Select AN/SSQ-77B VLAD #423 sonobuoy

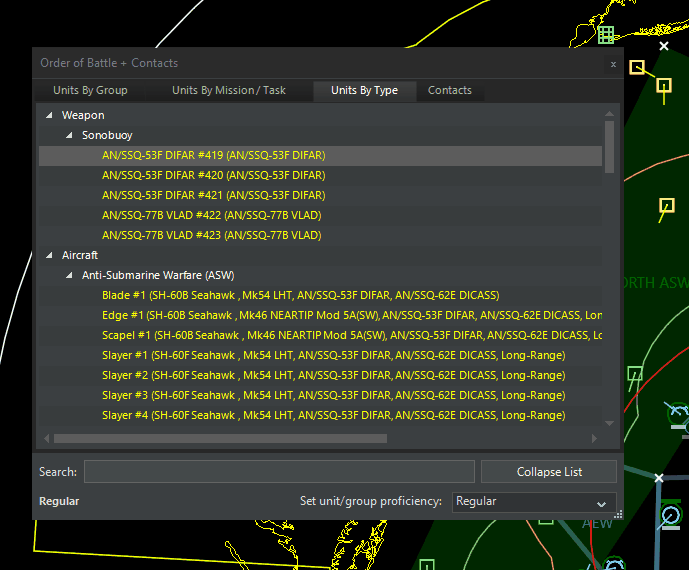[320, 236]
